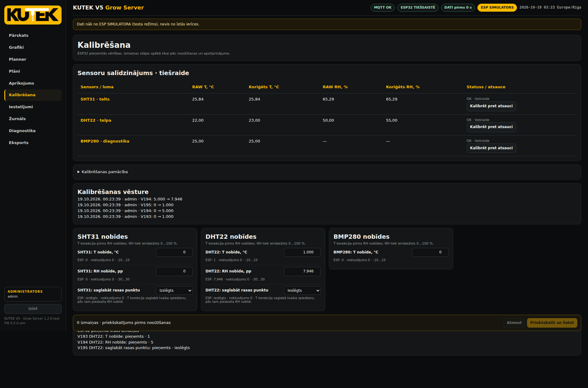
Task: Open the Diagnostika page
Action: 33,131
